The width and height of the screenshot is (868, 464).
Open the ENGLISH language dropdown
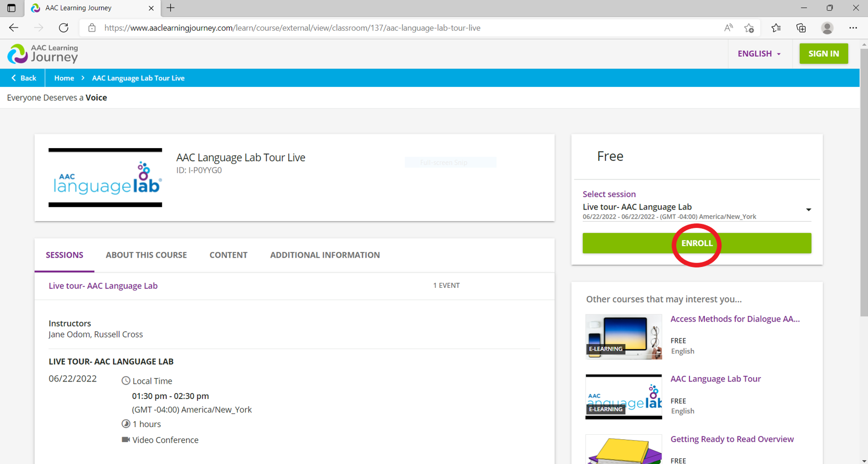pos(759,53)
